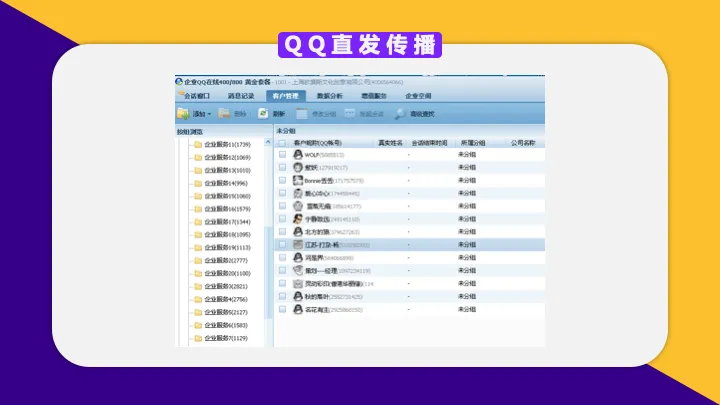Click the 修改分组 button label

pos(324,114)
